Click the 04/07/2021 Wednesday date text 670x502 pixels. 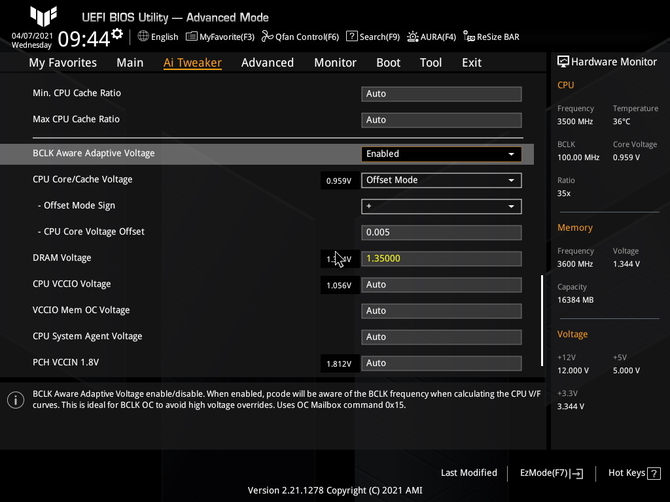tap(32, 41)
